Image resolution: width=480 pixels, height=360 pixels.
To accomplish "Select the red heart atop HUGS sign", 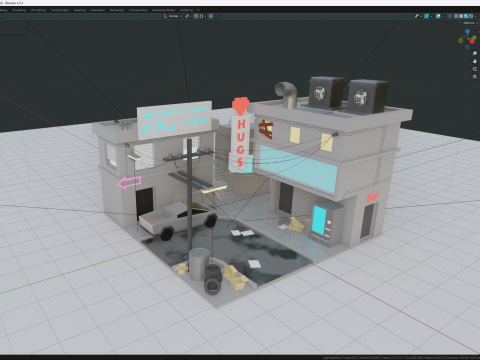I will (x=241, y=106).
